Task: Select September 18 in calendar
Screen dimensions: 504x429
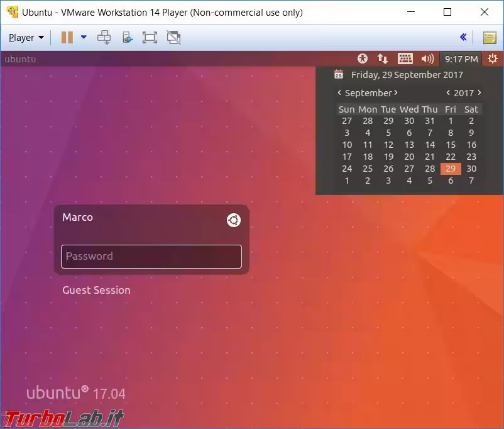Action: (368, 157)
